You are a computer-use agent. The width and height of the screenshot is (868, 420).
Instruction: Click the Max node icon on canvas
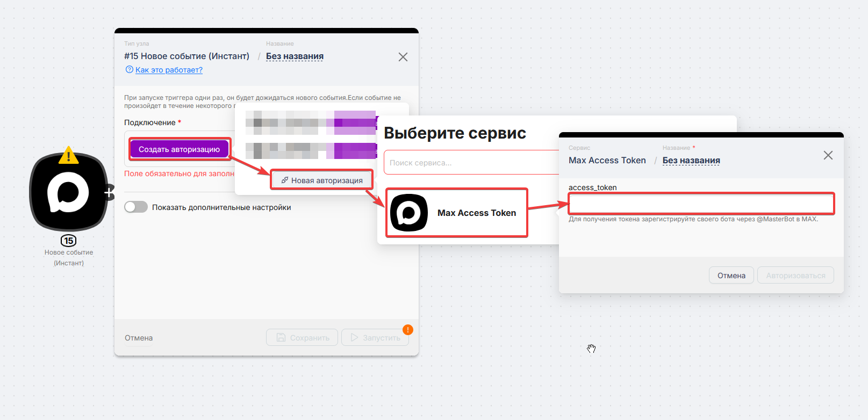point(68,192)
